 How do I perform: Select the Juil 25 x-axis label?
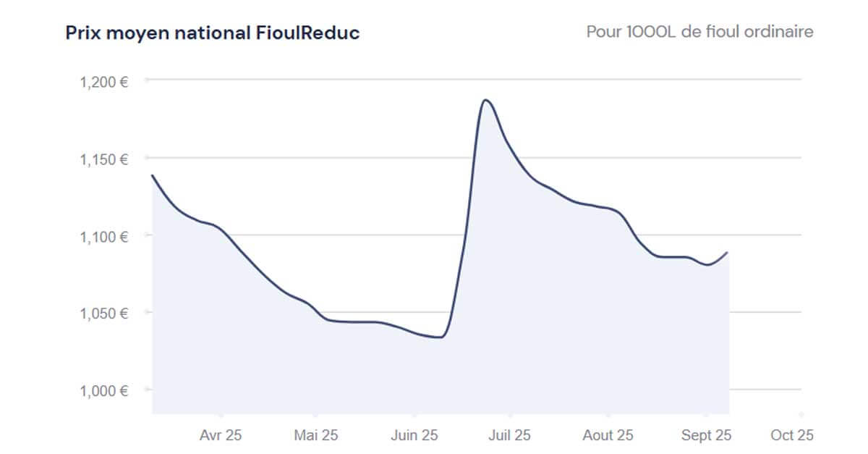point(509,435)
